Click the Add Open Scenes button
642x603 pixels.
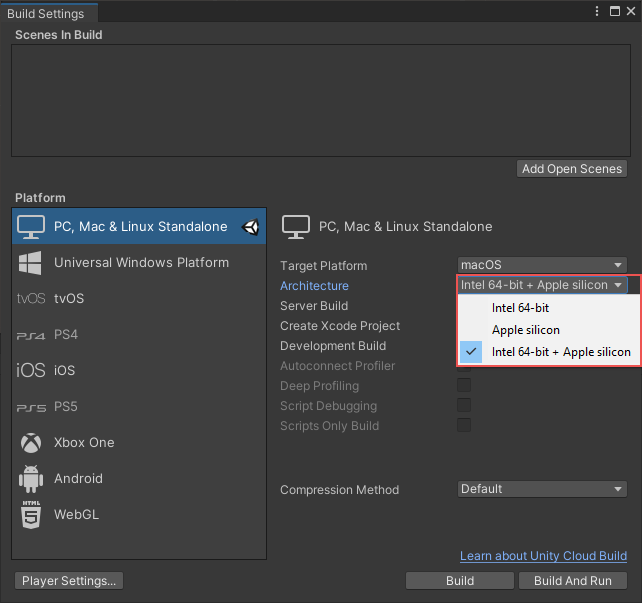(572, 169)
